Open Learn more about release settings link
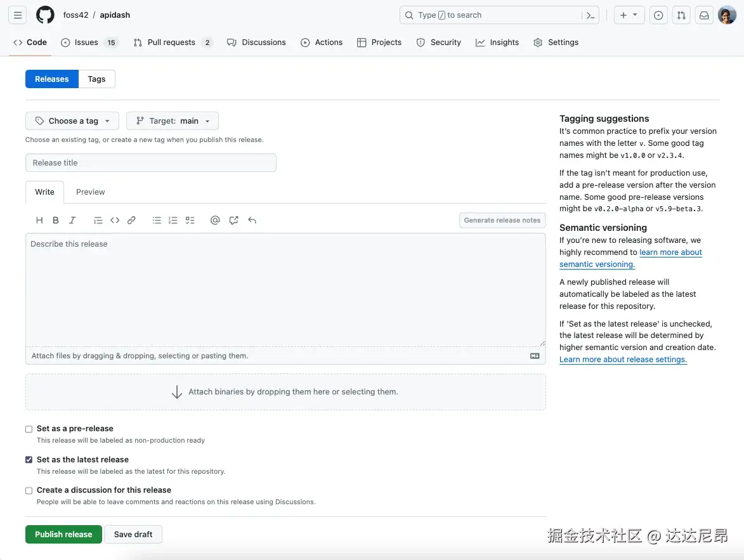 (x=623, y=360)
